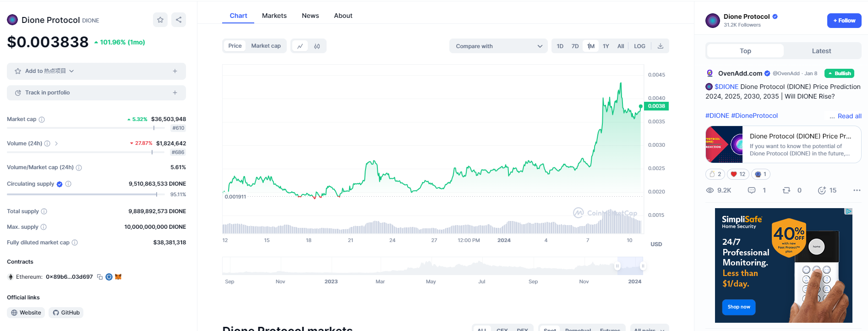Select All time range
The width and height of the screenshot is (868, 331).
click(x=621, y=46)
